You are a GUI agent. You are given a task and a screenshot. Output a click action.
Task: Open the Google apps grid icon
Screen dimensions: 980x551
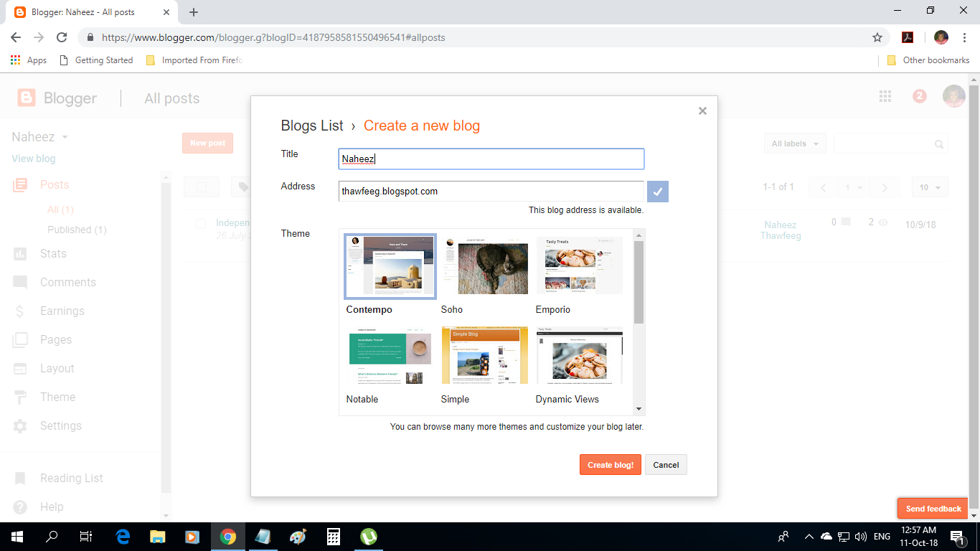885,96
